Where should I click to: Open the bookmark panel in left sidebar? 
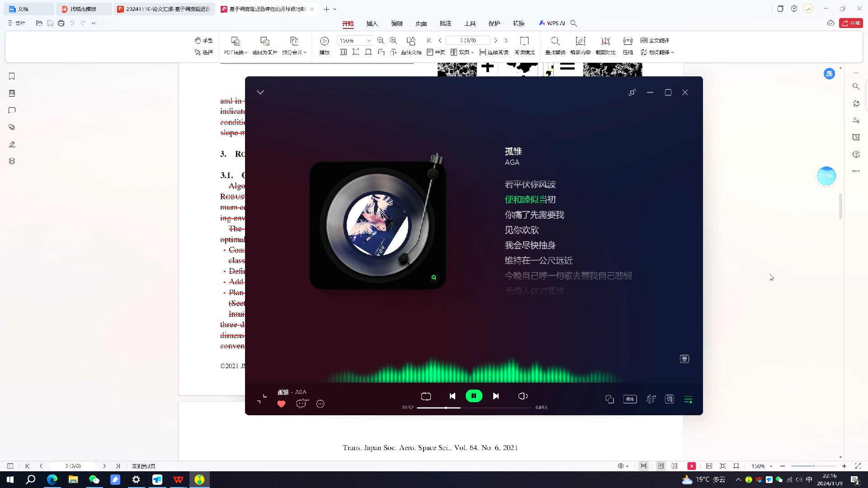(x=12, y=76)
